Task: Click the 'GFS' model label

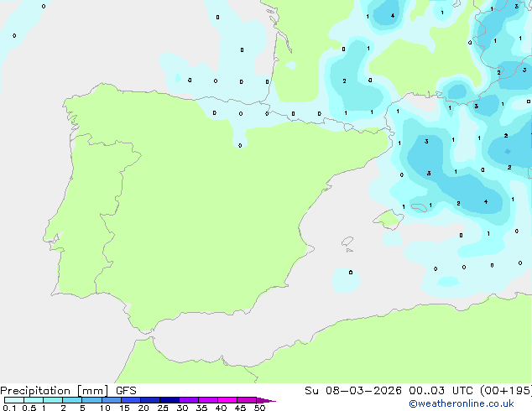Action: (x=126, y=391)
